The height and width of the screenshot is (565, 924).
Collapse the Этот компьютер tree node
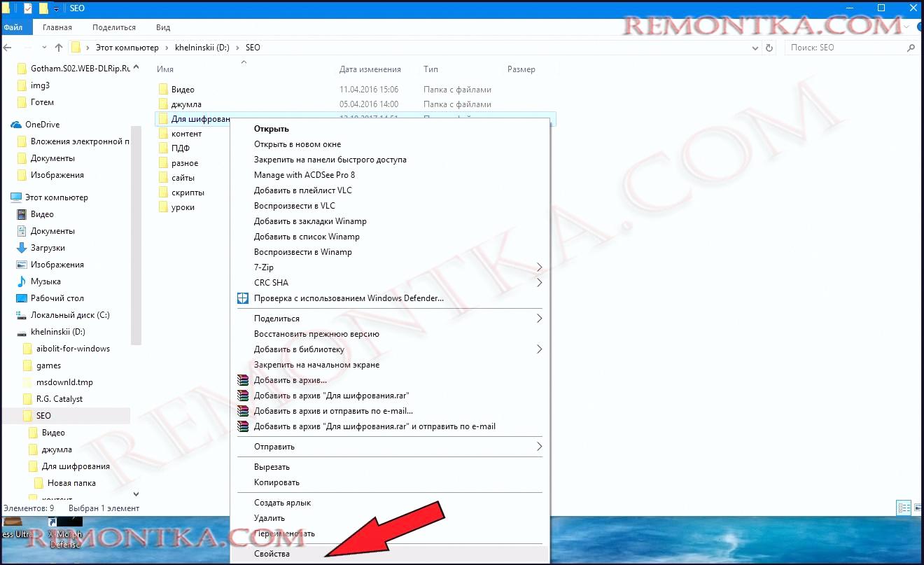6,197
